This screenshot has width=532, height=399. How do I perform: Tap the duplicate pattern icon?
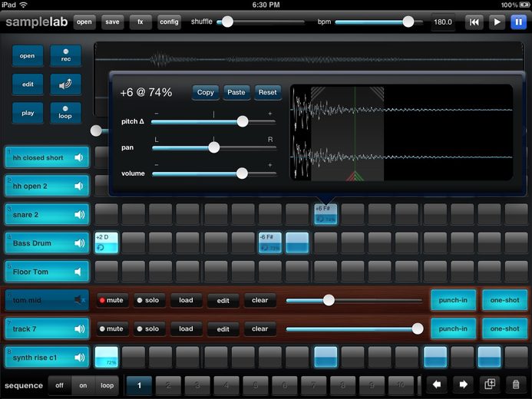[x=490, y=384]
